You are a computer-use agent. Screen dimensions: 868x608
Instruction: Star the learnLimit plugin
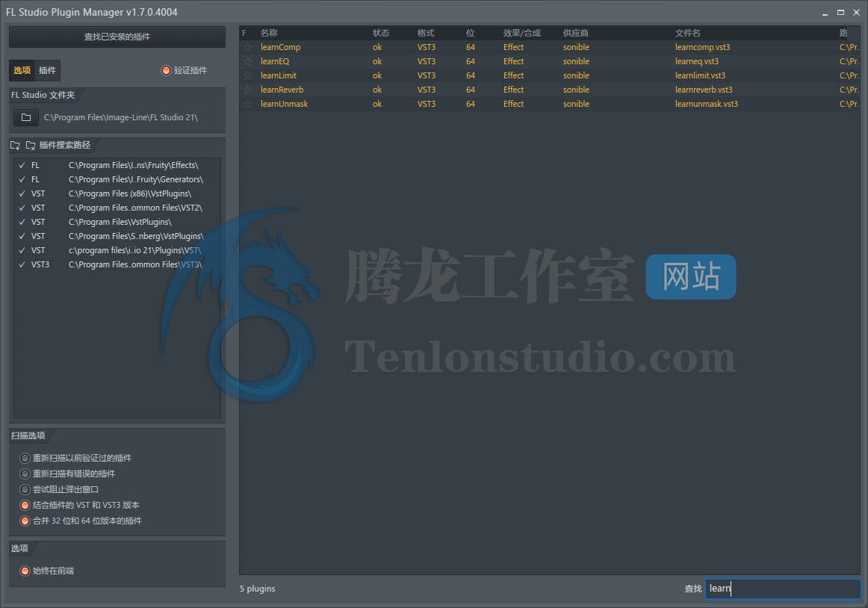pyautogui.click(x=247, y=75)
